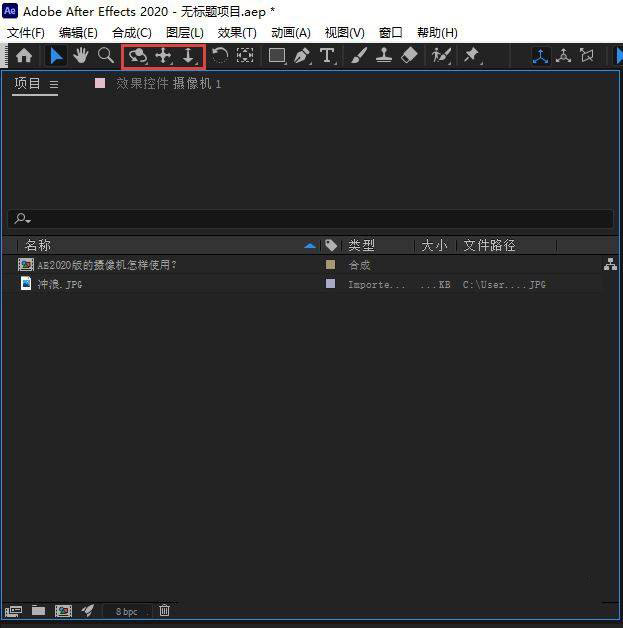Enable Local Axis mode

541,56
